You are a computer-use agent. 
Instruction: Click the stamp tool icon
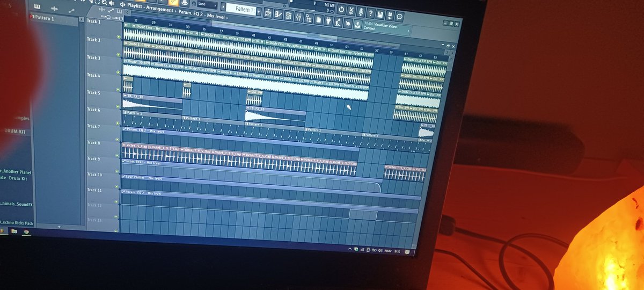[x=184, y=2]
